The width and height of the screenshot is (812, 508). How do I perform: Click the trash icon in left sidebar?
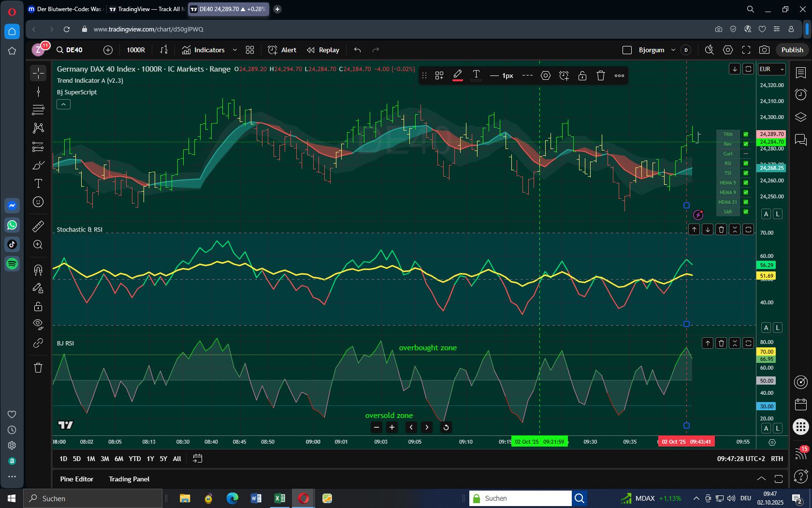pos(38,368)
